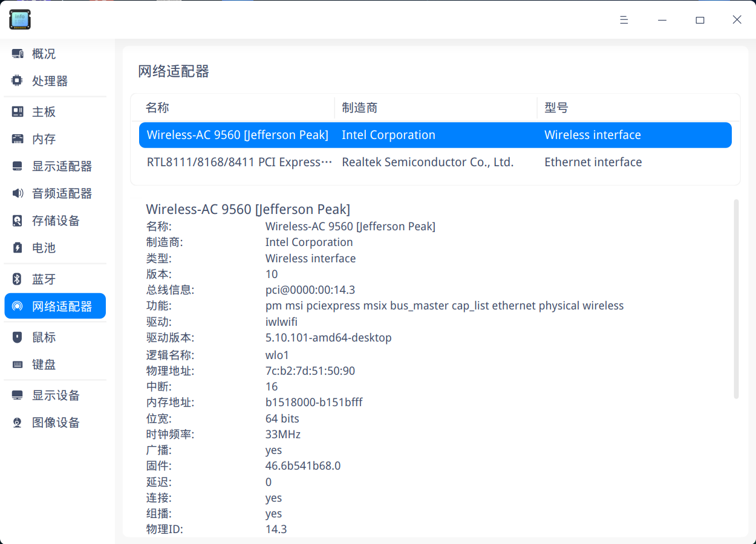
Task: Click the 中断 interrupt value 16
Action: click(272, 386)
